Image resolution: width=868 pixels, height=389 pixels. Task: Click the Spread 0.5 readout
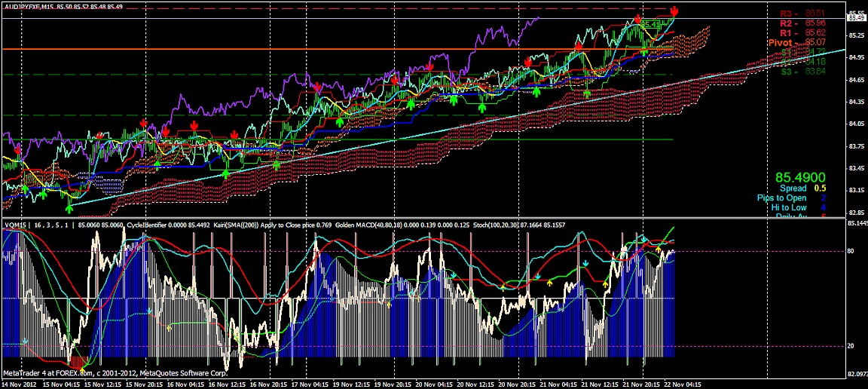[802, 188]
